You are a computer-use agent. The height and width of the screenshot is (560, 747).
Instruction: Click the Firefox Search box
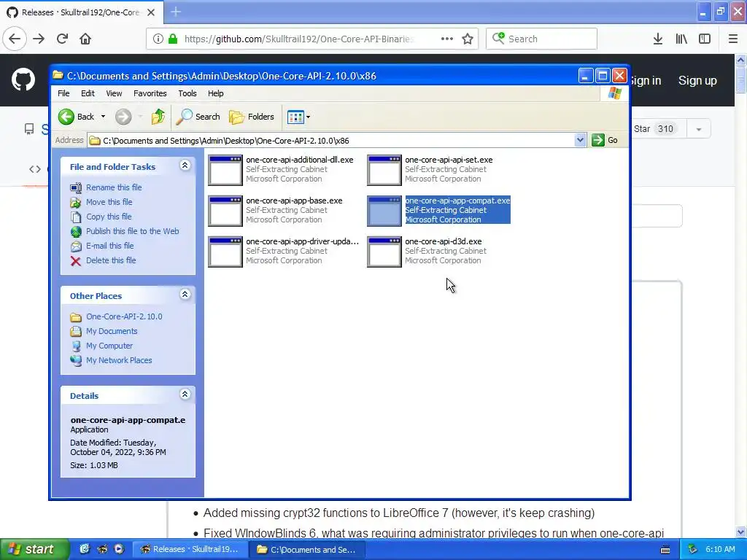542,39
